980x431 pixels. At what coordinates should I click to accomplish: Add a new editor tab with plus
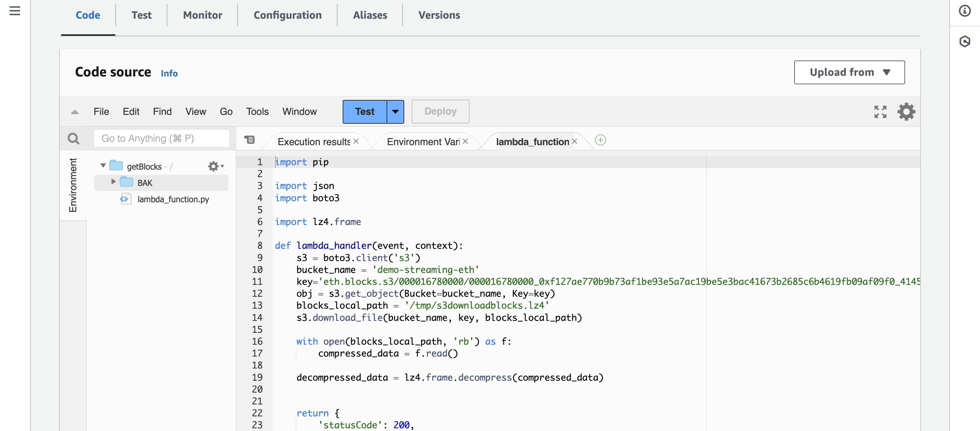coord(600,140)
